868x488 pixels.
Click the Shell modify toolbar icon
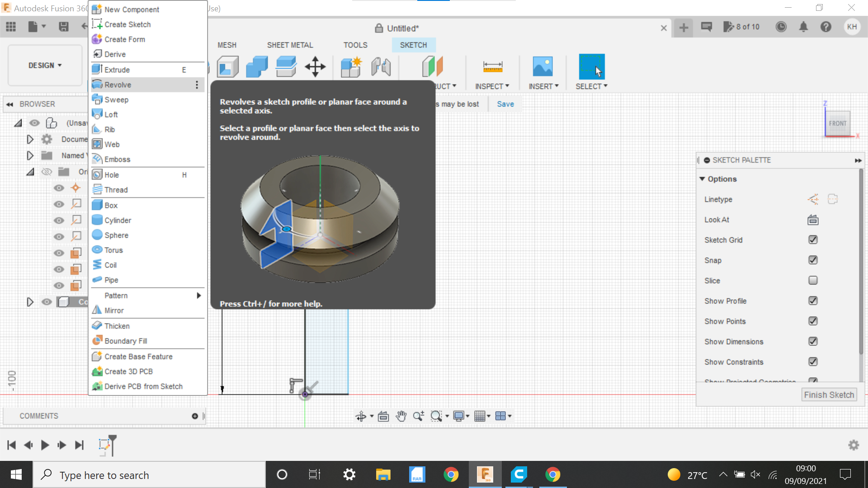(x=228, y=67)
